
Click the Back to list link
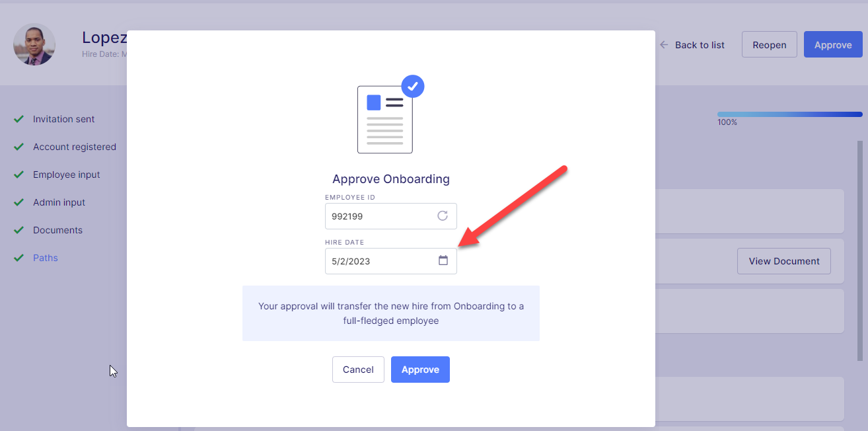(x=700, y=45)
